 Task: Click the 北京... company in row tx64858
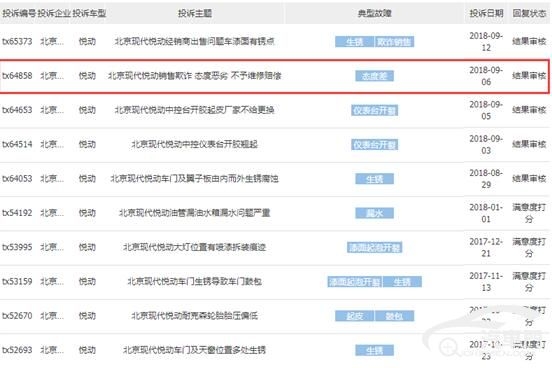point(52,76)
